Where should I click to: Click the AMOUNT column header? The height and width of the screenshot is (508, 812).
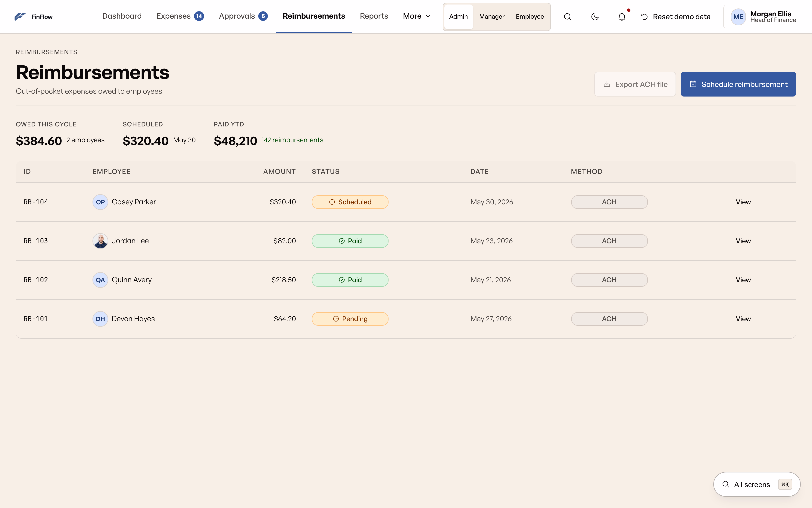point(279,172)
